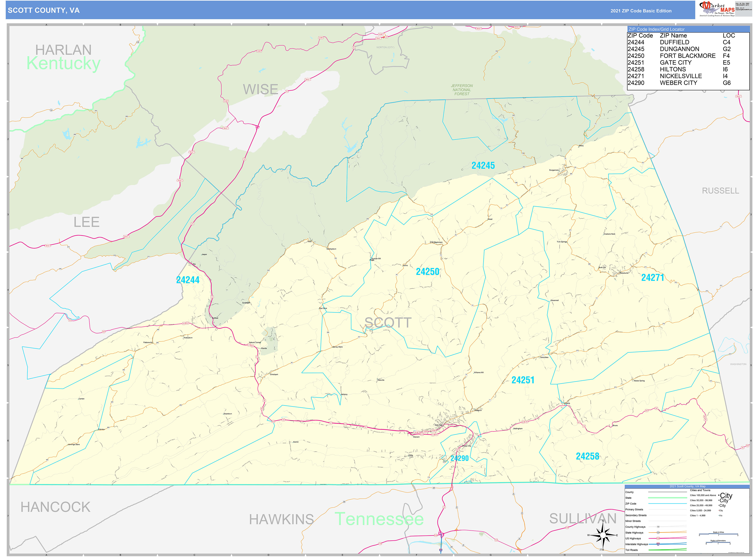Click the compass rose symbol
The height and width of the screenshot is (557, 756).
(x=603, y=535)
